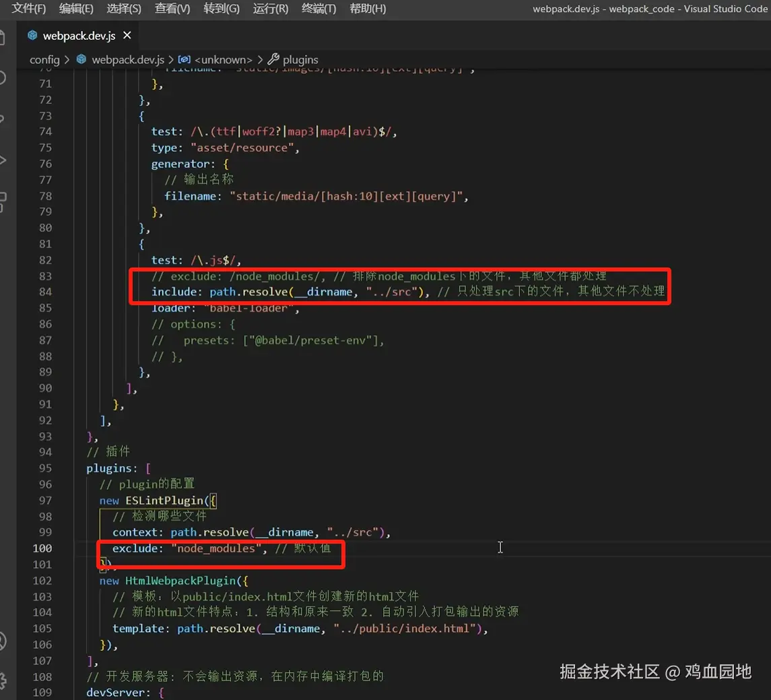Click the "node_modules" string on line 100
The height and width of the screenshot is (700, 771).
216,548
